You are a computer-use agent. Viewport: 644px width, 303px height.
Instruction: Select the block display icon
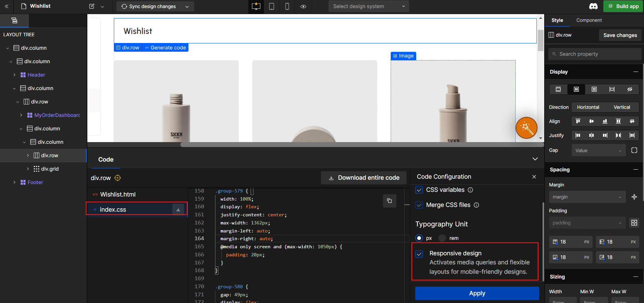pyautogui.click(x=558, y=89)
